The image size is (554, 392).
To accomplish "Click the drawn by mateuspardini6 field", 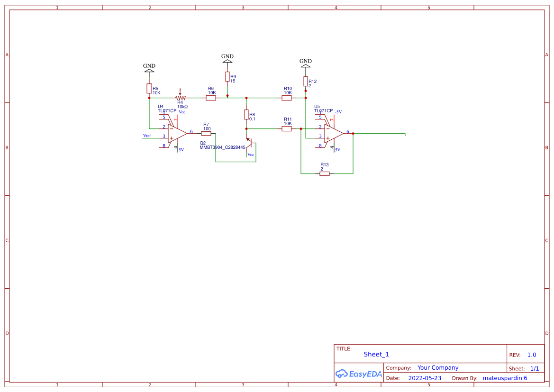I will coord(505,378).
